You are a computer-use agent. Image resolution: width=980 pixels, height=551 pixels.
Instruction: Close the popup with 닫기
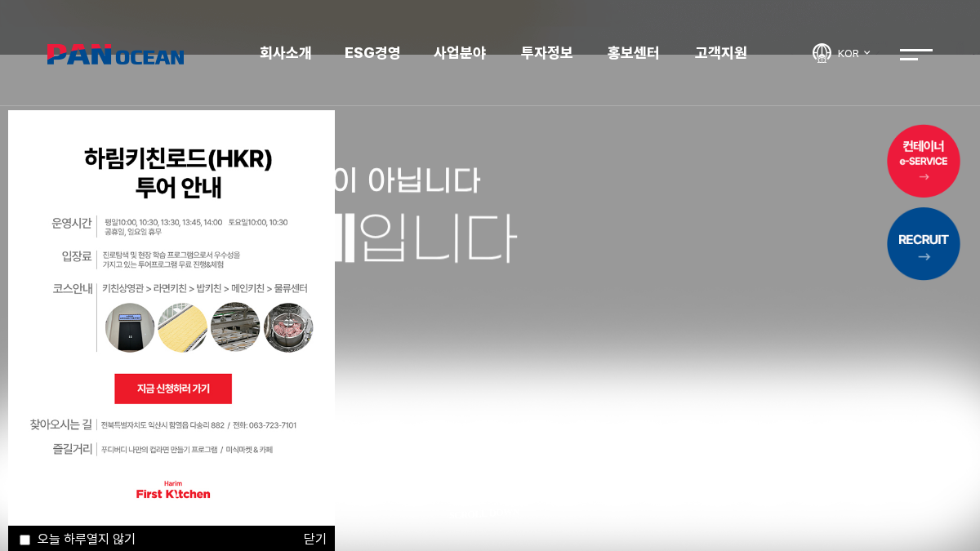(314, 539)
